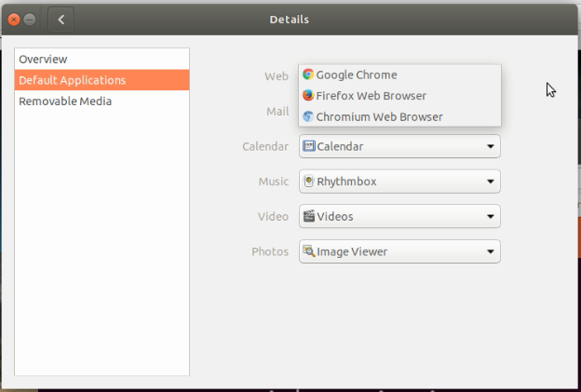581x392 pixels.
Task: Expand the Music dropdown arrow
Action: click(490, 182)
